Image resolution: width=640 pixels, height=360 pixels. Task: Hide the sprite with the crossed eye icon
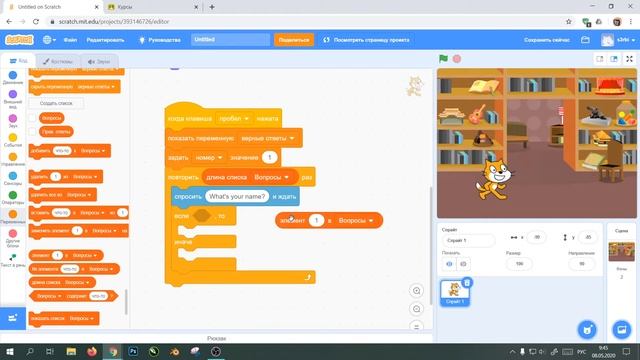[x=463, y=264]
